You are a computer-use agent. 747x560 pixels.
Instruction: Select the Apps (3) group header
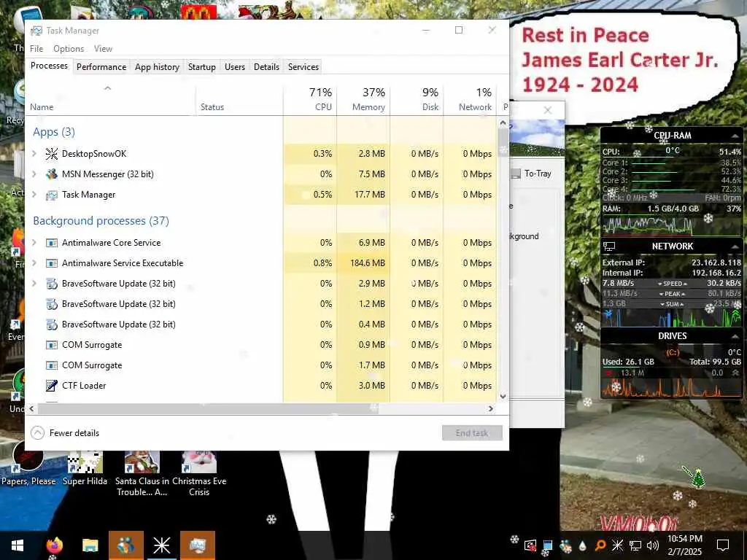click(x=54, y=132)
